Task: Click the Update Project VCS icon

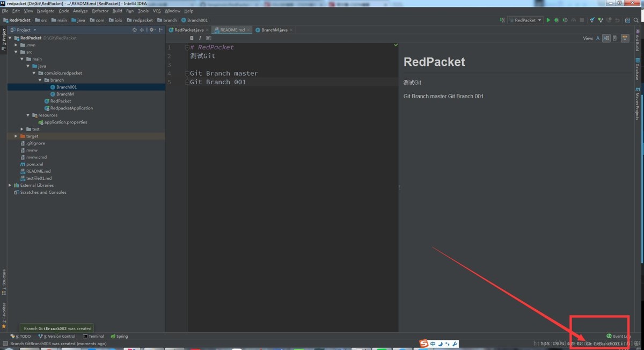Action: pyautogui.click(x=592, y=20)
